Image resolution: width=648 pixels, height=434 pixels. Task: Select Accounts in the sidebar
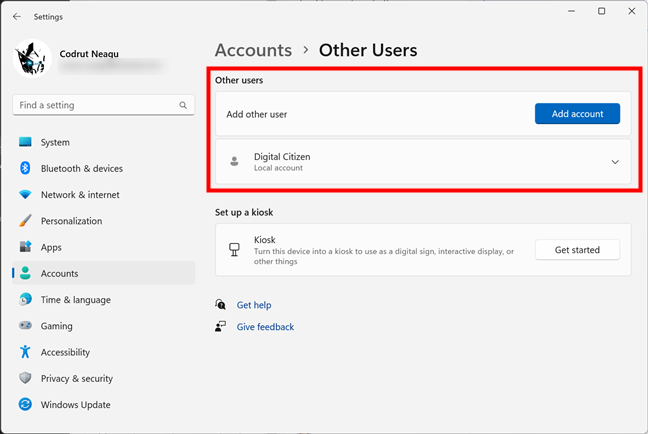[x=103, y=273]
